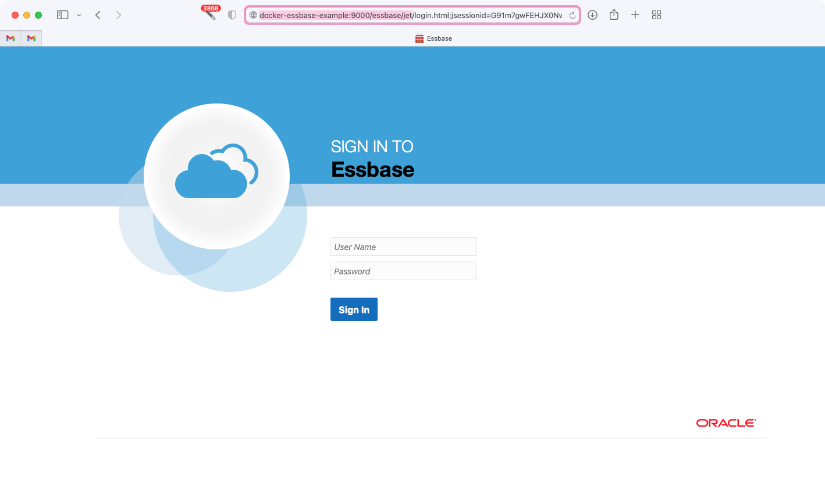Add a new tab with plus icon
The image size is (825, 504).
point(635,15)
